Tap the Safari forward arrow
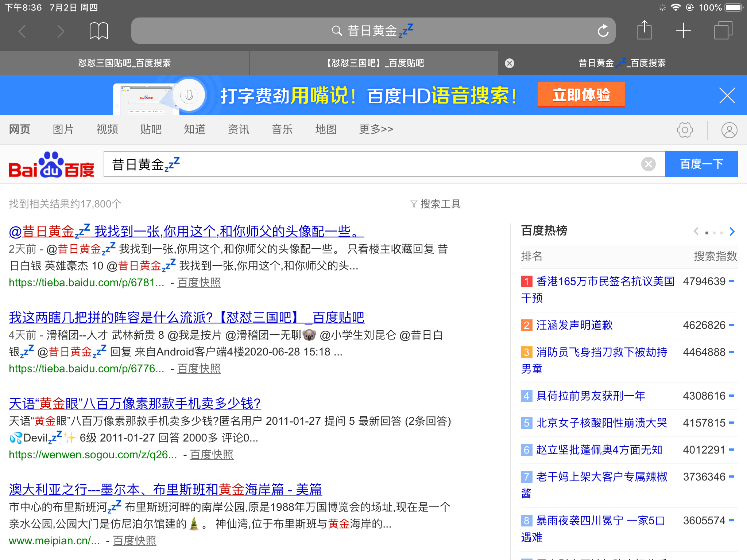 click(x=61, y=31)
